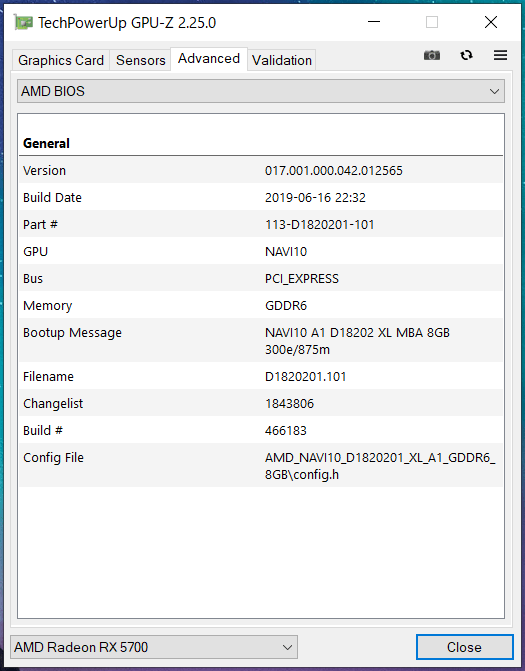Click the Build Date row label

[x=52, y=198]
